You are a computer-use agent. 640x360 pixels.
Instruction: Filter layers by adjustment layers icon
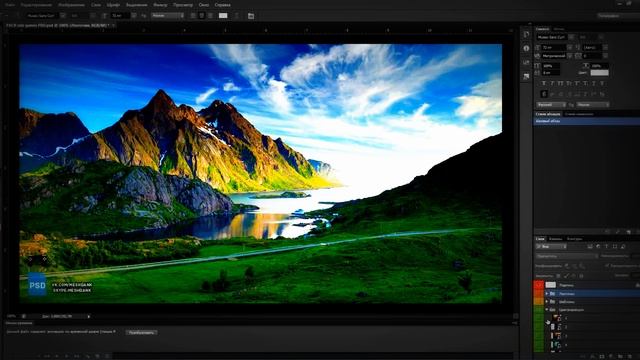(x=598, y=247)
